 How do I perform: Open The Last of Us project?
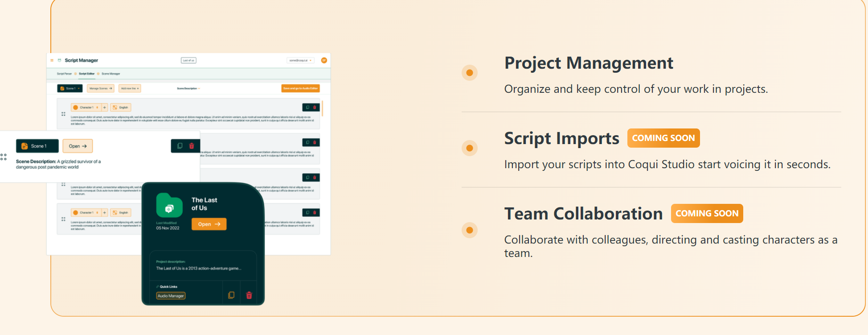[209, 224]
